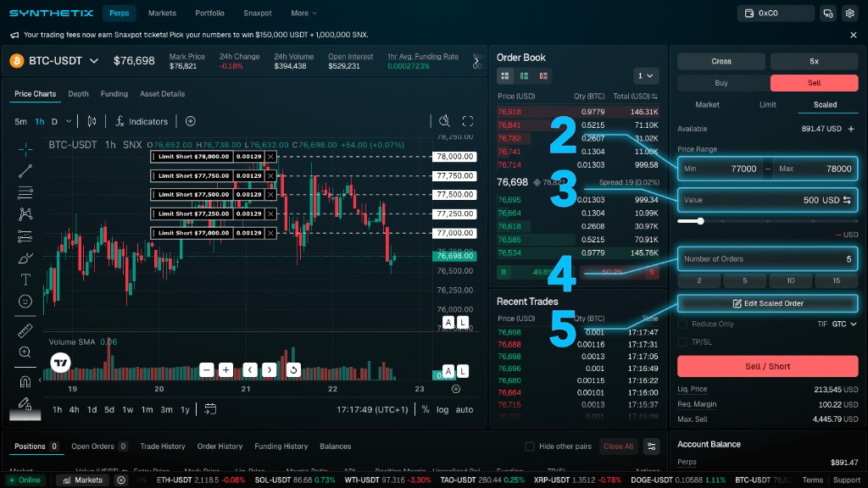
Task: Cancel the Limit Short $77,250.00 order
Action: (x=270, y=213)
